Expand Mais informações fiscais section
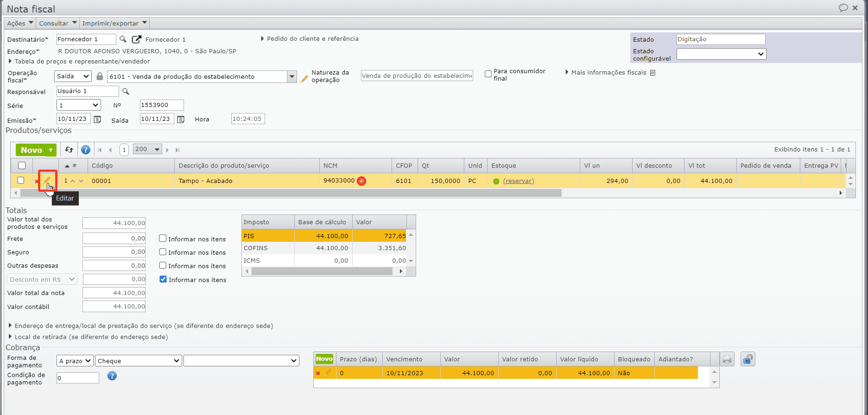The image size is (868, 415). (608, 73)
